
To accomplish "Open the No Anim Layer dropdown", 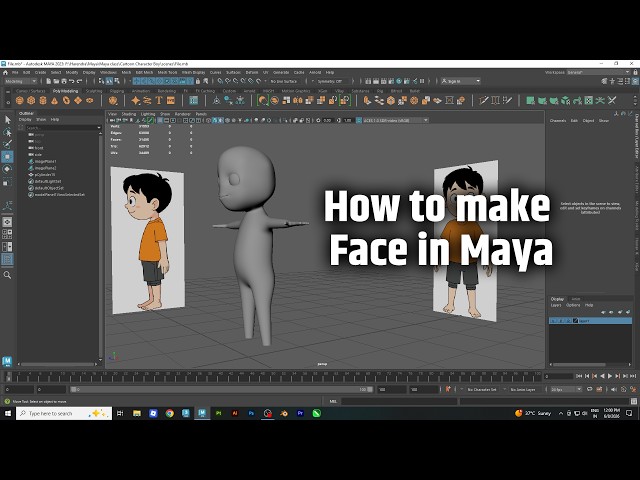I will (x=523, y=389).
